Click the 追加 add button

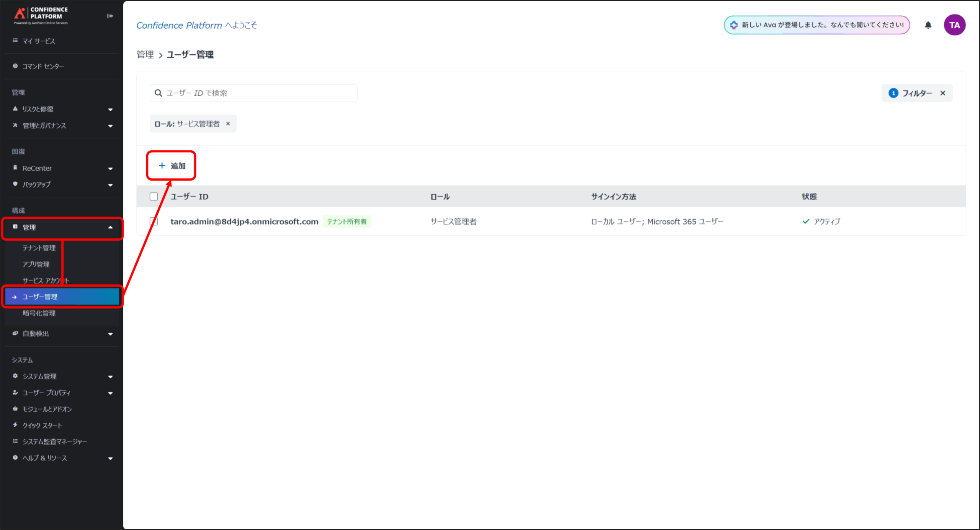[x=171, y=166]
